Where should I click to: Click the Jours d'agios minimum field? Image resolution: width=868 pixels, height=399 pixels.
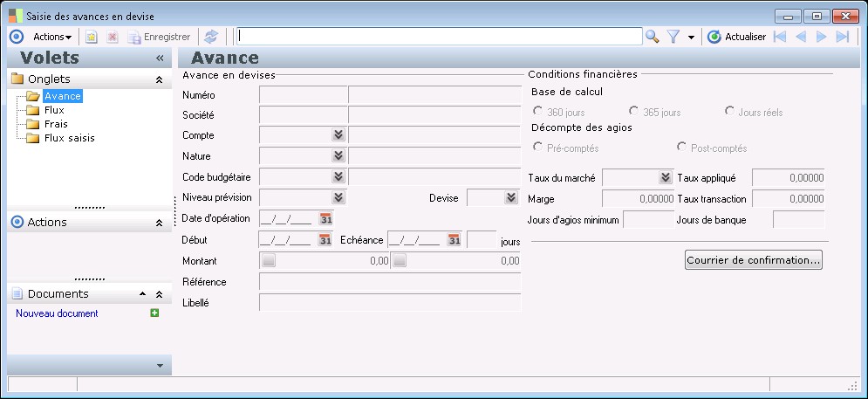point(649,220)
